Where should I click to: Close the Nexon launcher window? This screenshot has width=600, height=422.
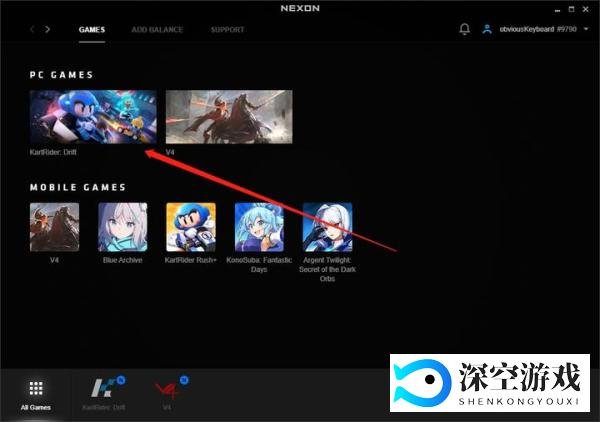click(x=585, y=9)
